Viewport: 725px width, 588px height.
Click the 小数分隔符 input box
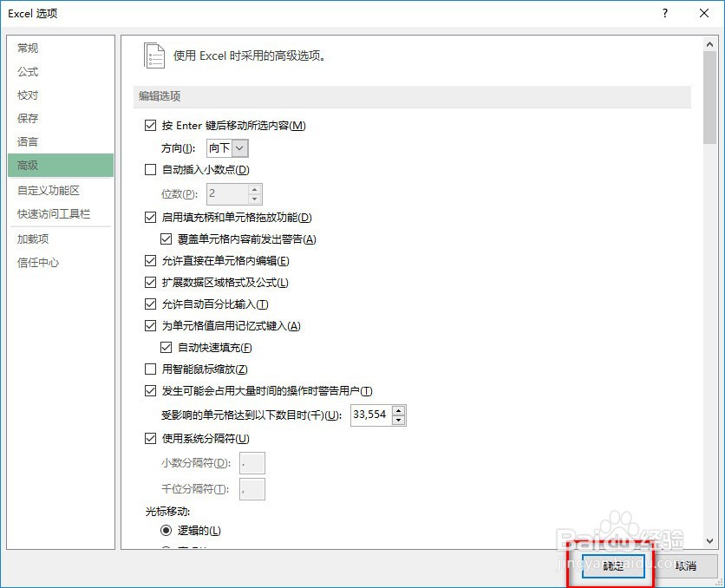click(x=252, y=463)
